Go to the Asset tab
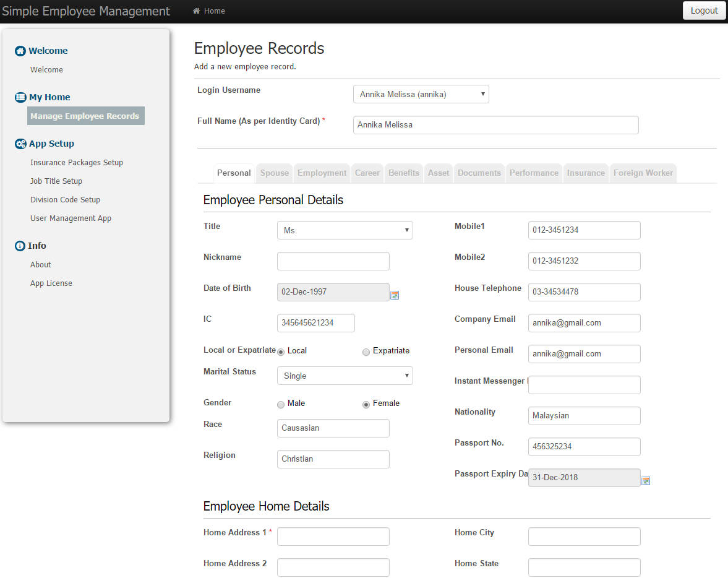This screenshot has width=728, height=578. [439, 173]
